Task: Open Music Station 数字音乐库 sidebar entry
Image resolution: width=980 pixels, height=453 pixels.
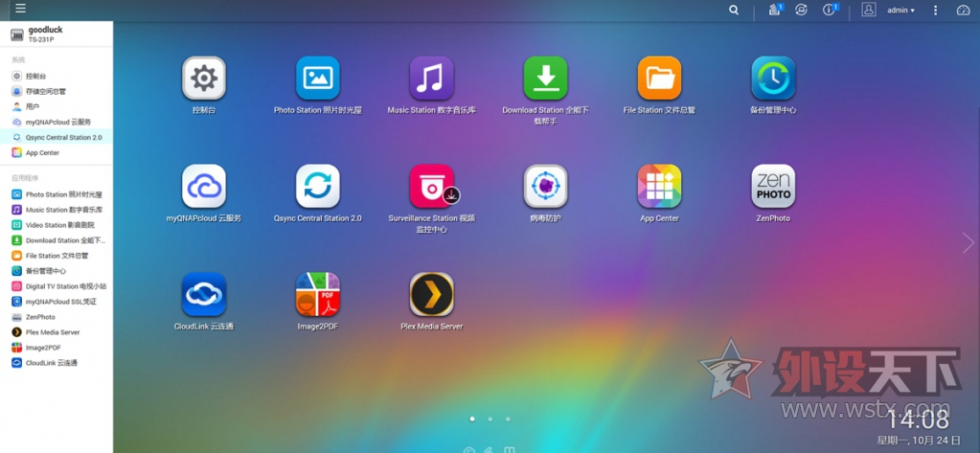Action: (57, 210)
